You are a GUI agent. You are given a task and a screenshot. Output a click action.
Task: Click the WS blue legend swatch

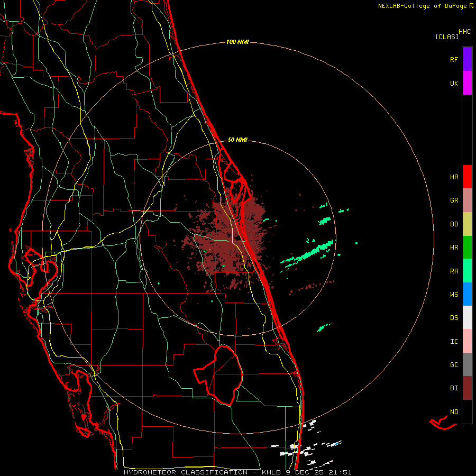coord(467,294)
